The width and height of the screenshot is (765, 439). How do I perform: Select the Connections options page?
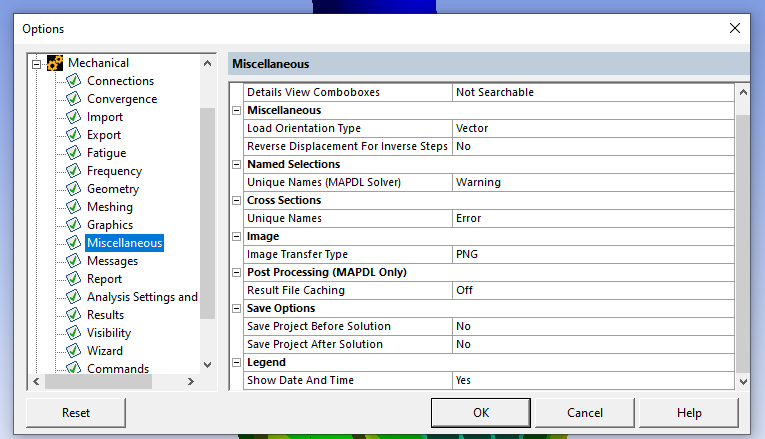(121, 81)
